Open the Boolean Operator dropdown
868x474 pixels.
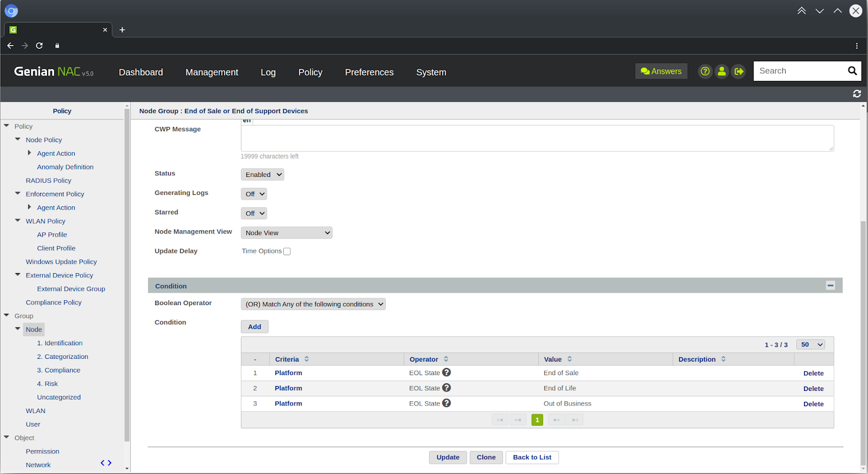[x=313, y=304]
